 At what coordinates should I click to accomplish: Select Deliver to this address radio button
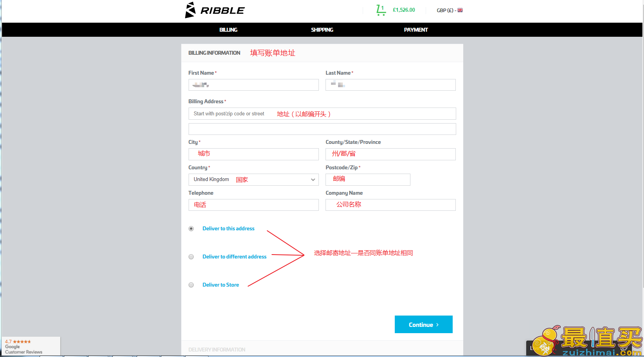pos(191,229)
